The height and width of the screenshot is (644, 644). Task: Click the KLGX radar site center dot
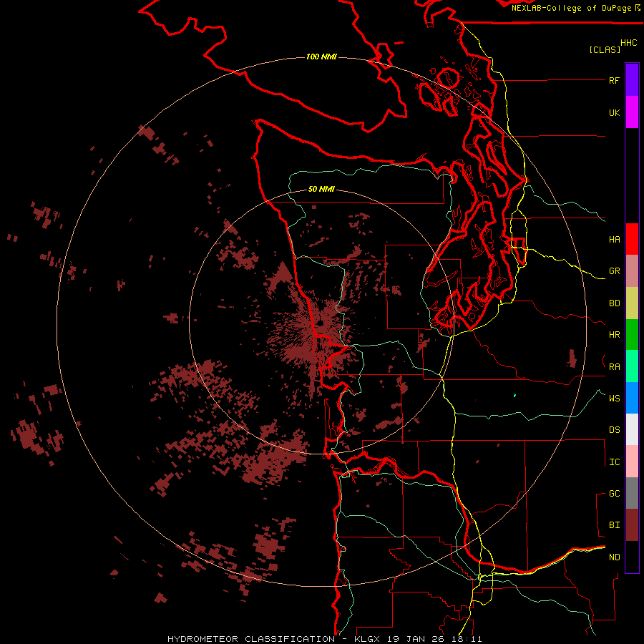[x=319, y=323]
